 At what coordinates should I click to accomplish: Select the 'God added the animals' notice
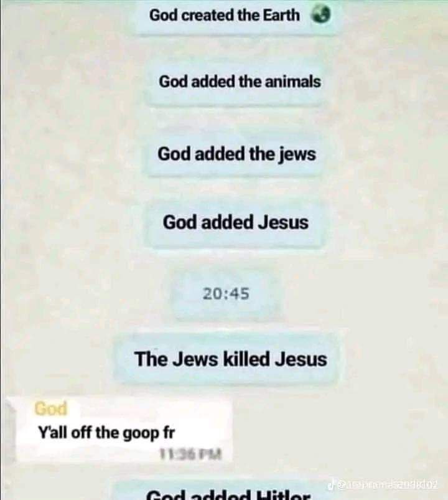(238, 82)
